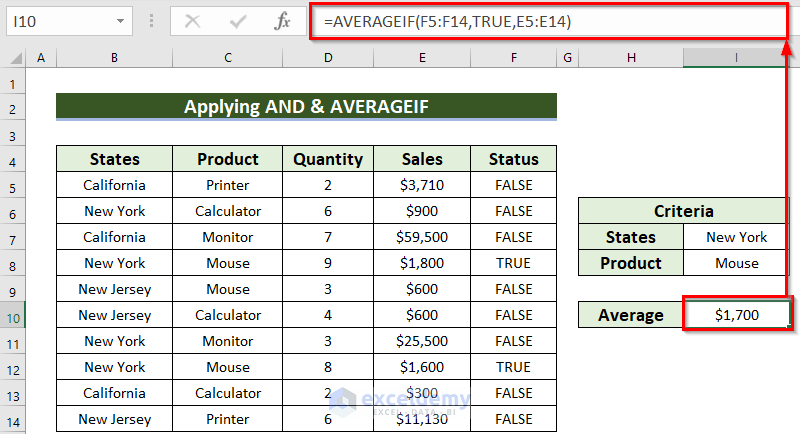Click the Average result cell $1,700
This screenshot has width=800, height=434.
[x=736, y=315]
